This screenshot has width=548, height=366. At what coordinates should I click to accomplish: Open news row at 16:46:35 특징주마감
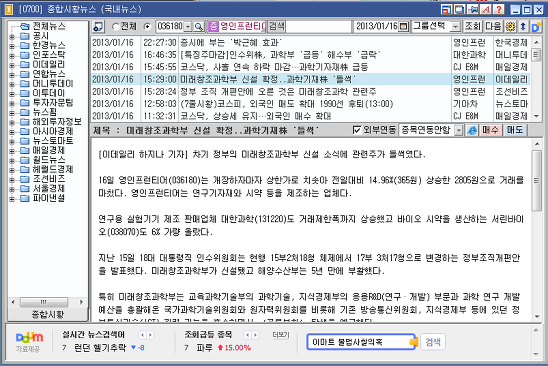point(311,55)
